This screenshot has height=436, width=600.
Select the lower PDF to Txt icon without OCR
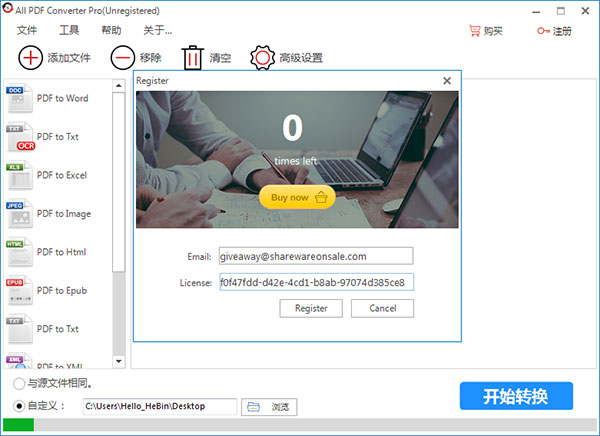coord(19,329)
